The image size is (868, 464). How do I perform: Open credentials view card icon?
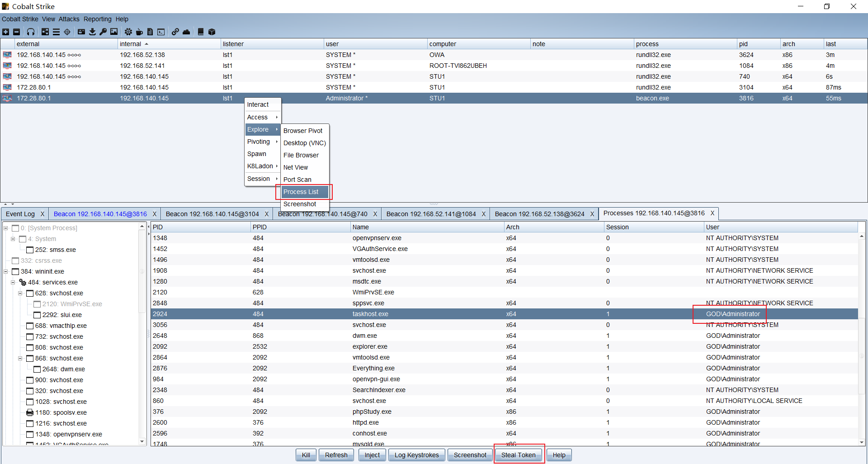coord(81,32)
